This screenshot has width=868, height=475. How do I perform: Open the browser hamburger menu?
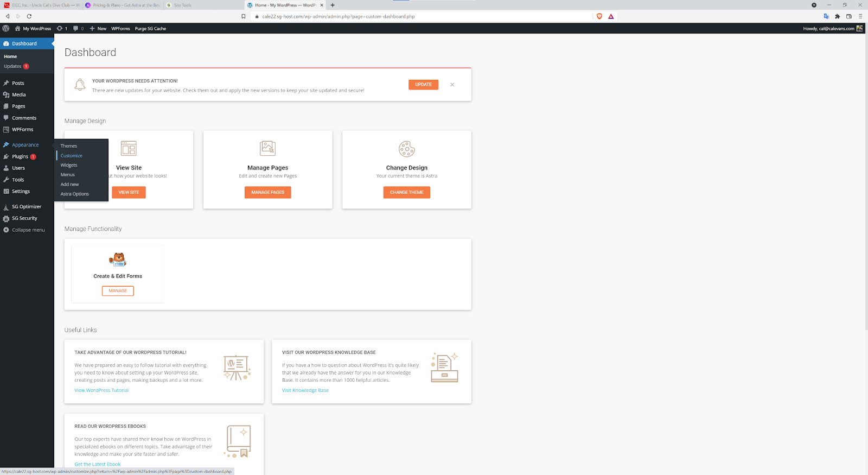[860, 16]
